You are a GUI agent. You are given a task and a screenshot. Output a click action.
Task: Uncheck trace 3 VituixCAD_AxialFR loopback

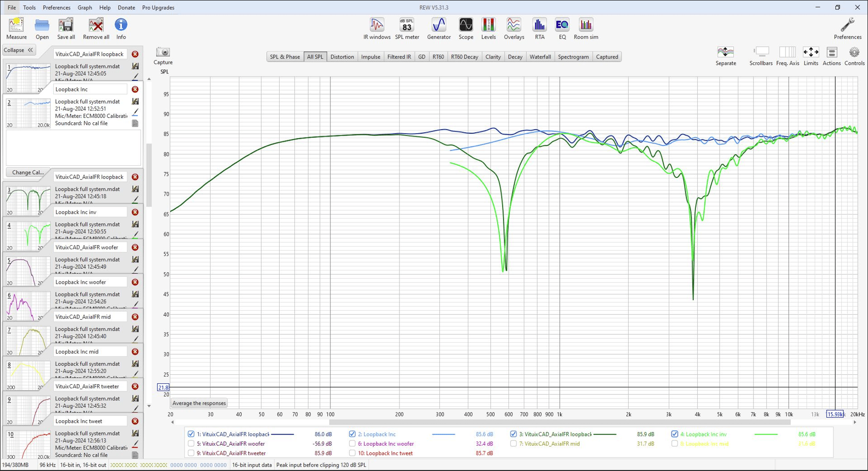click(513, 434)
